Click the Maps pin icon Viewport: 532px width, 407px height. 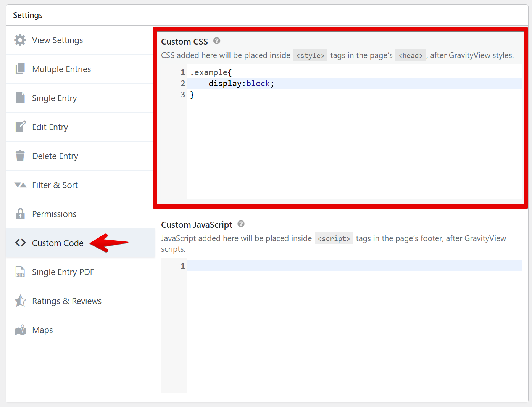20,330
